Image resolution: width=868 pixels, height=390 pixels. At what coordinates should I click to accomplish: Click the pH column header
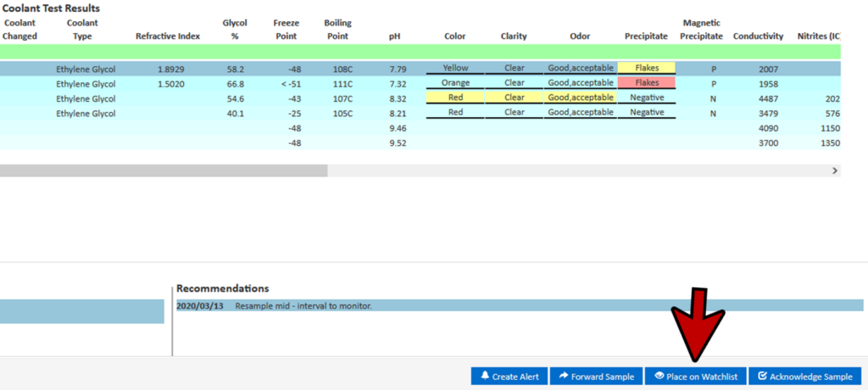pyautogui.click(x=394, y=36)
